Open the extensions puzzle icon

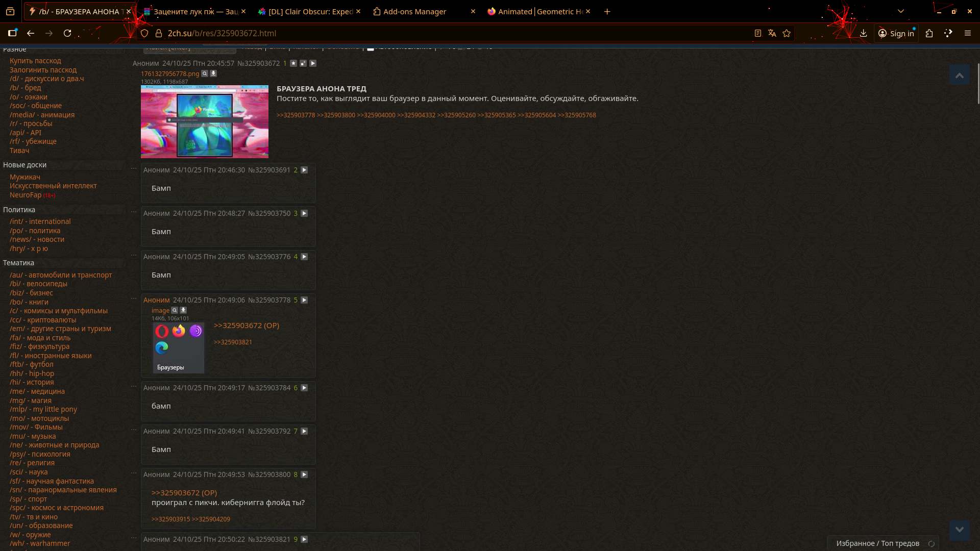click(x=929, y=33)
